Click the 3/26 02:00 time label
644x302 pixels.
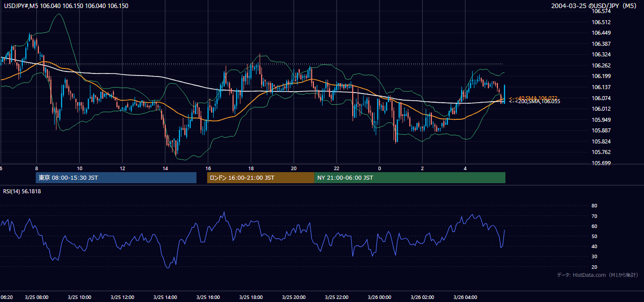(422, 297)
